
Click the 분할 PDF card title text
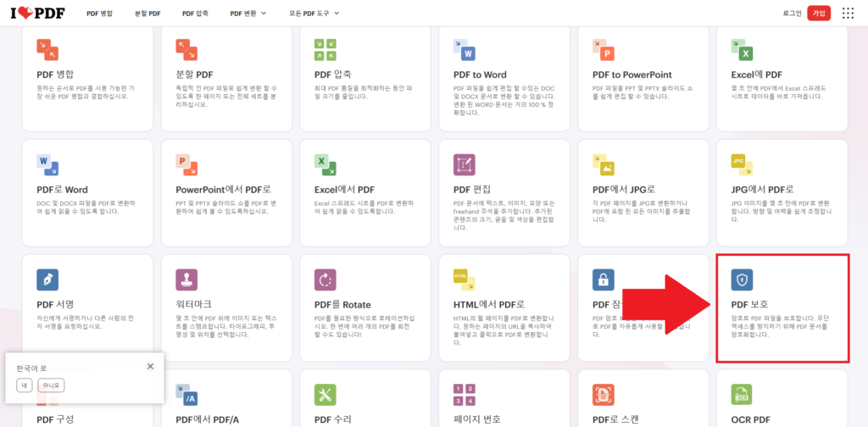point(194,75)
